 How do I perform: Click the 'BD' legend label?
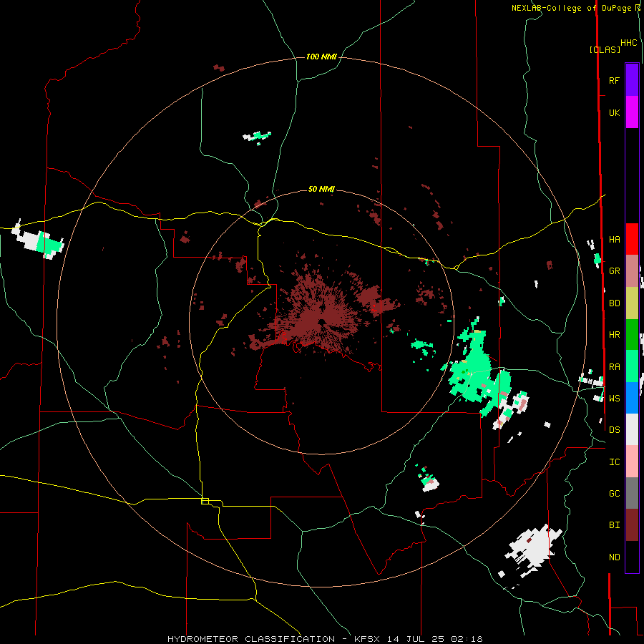[x=614, y=303]
